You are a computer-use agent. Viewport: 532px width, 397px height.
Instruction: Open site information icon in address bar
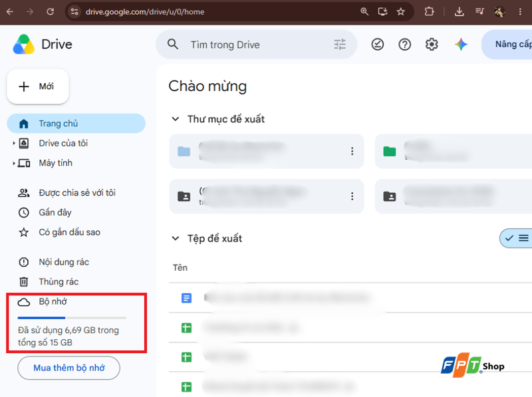[74, 12]
